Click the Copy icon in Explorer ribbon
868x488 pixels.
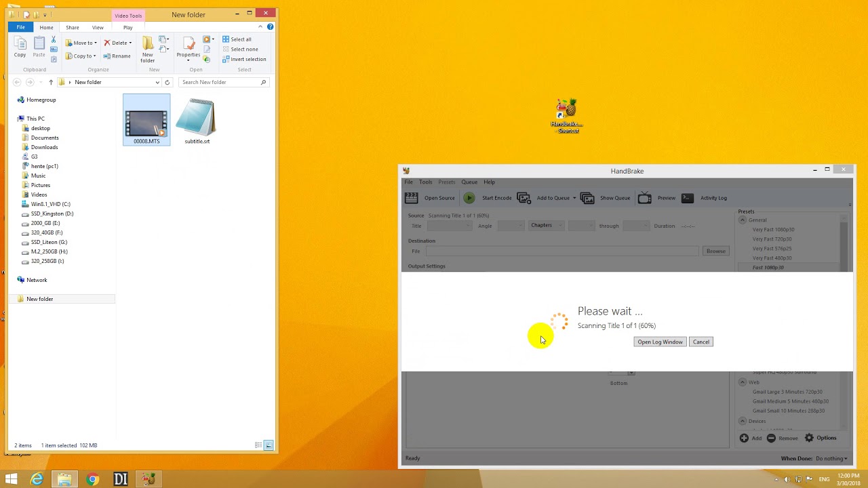pyautogui.click(x=20, y=43)
